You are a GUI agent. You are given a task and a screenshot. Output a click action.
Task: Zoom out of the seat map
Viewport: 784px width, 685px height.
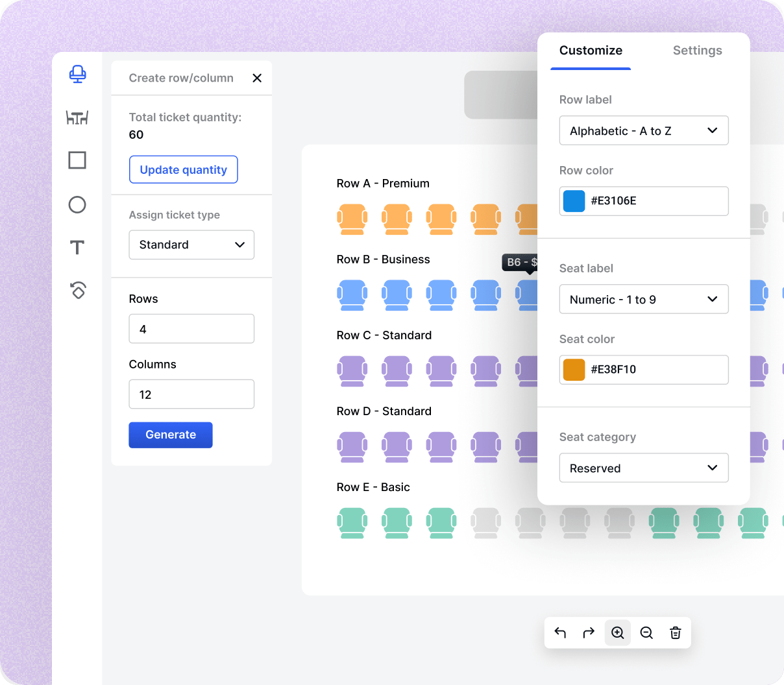click(646, 632)
